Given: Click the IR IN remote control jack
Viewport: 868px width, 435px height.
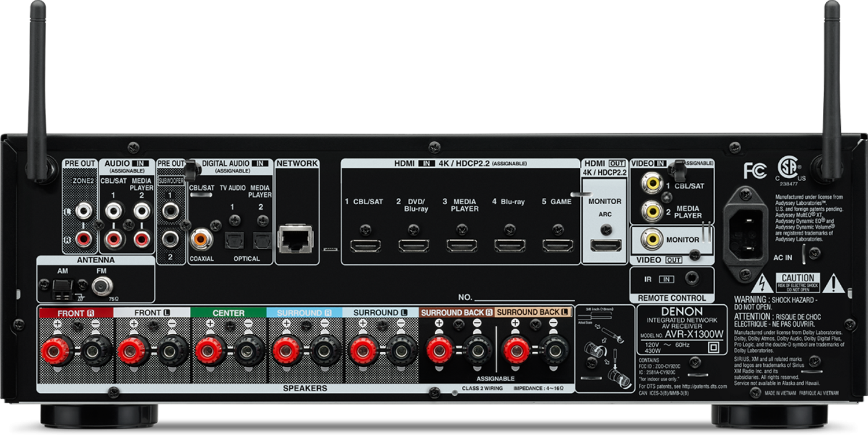Looking at the screenshot, I should (x=691, y=278).
